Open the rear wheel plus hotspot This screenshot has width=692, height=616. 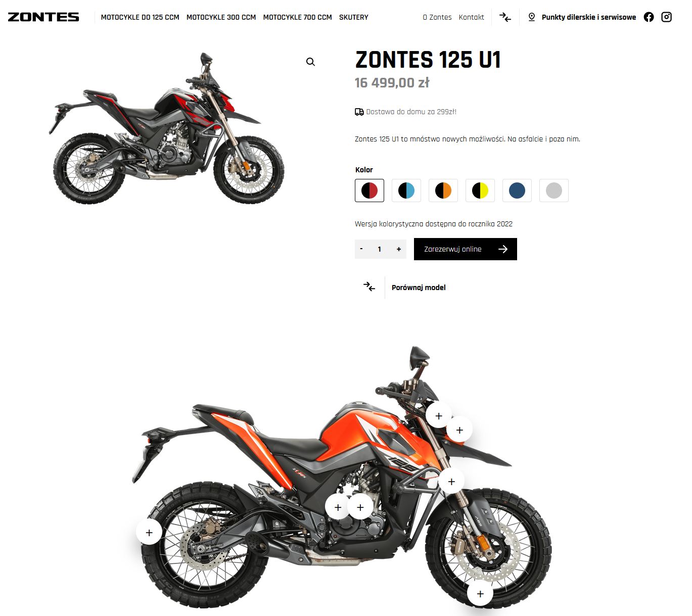(x=149, y=532)
